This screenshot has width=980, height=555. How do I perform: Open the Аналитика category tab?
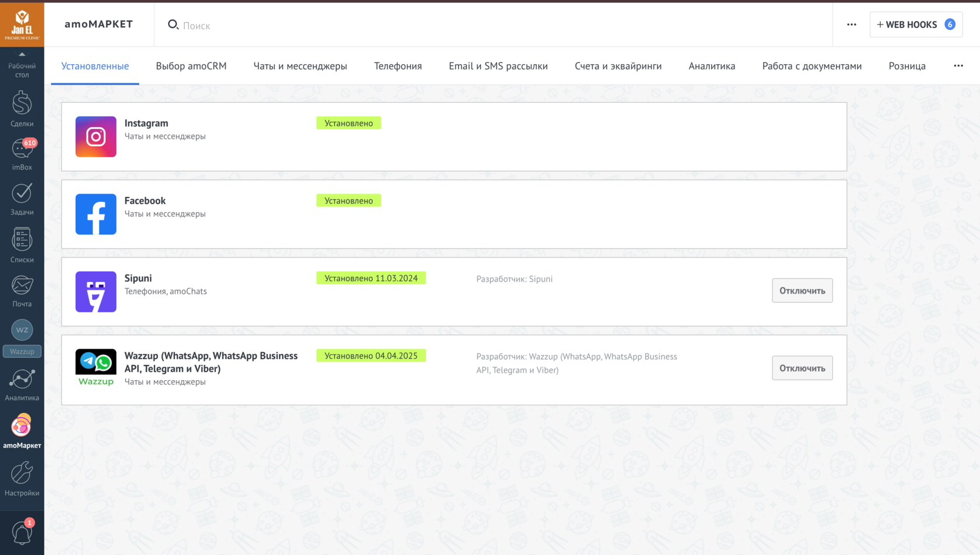[712, 66]
